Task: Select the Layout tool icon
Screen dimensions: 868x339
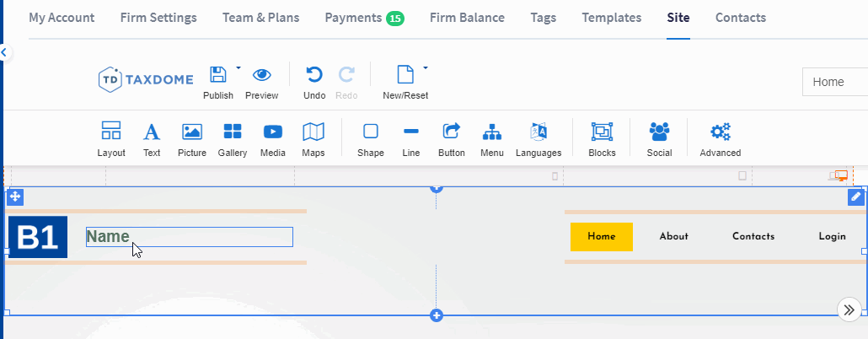Action: coord(110,132)
